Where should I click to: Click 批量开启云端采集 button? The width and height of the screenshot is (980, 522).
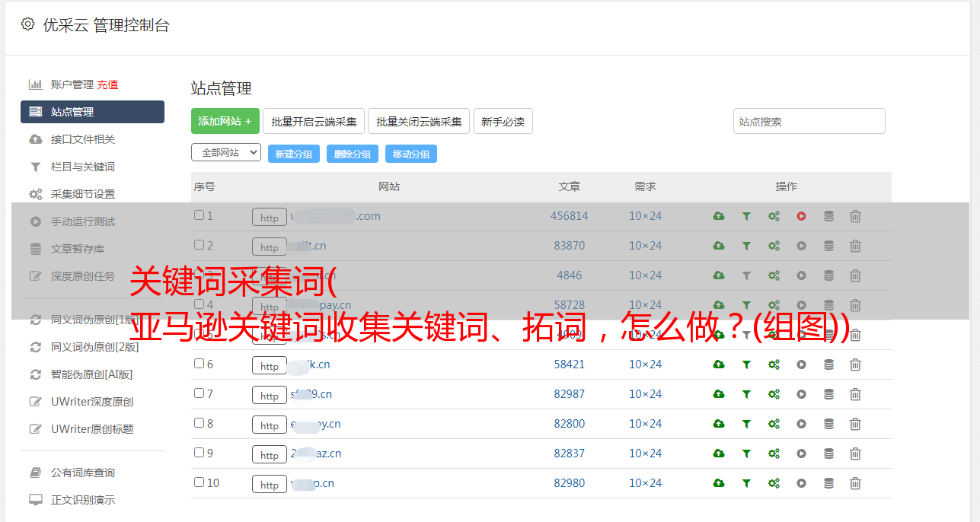click(314, 121)
